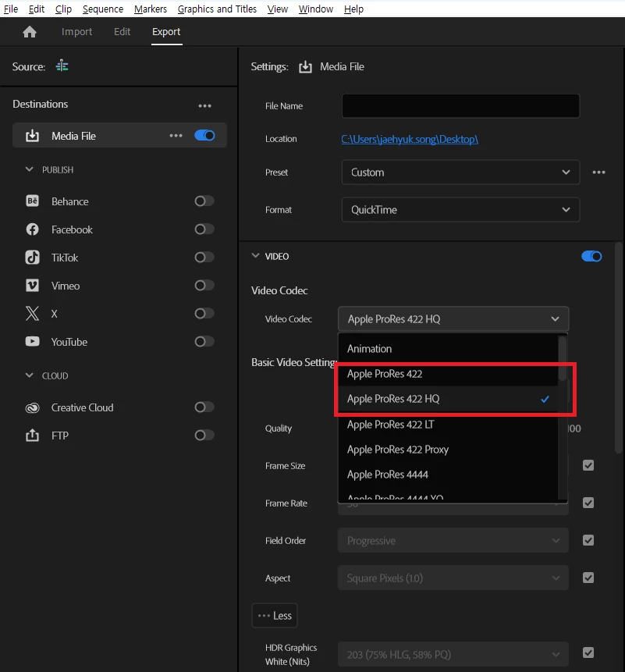Viewport: 625px width, 672px height.
Task: Choose Apple ProRes 422 LT codec
Action: click(448, 425)
